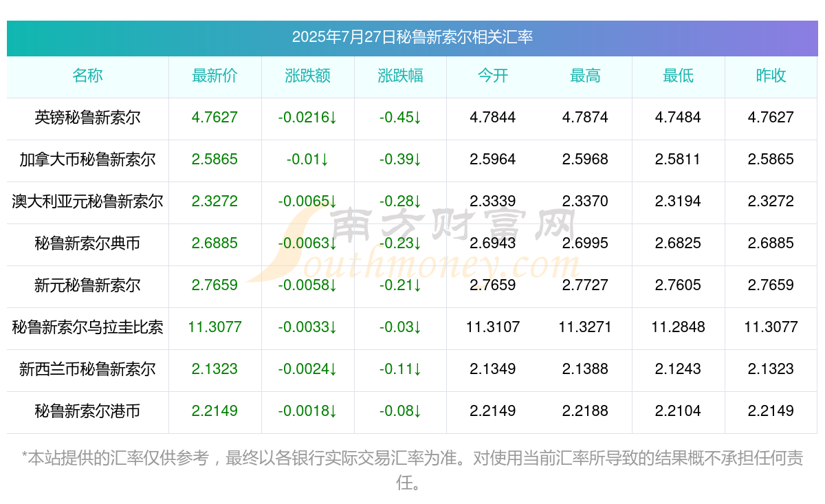
Task: Click the change value -0.0018↓
Action: coord(307,411)
